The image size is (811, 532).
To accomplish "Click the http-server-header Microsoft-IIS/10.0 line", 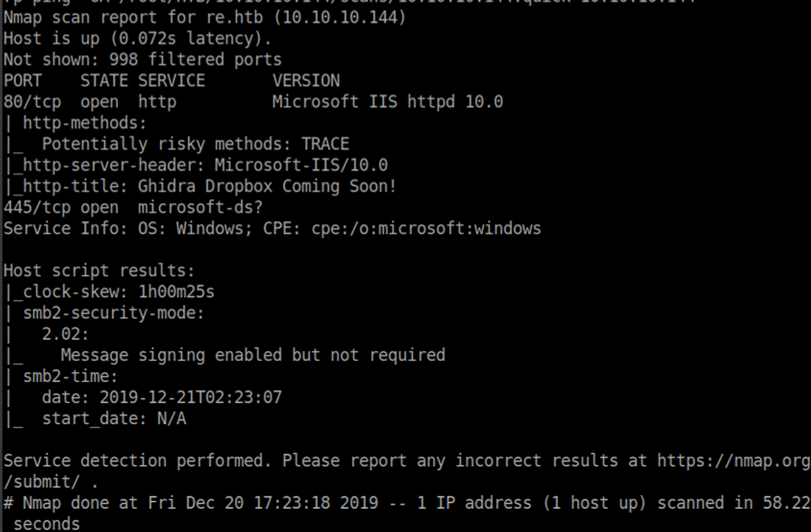I will tap(205, 165).
